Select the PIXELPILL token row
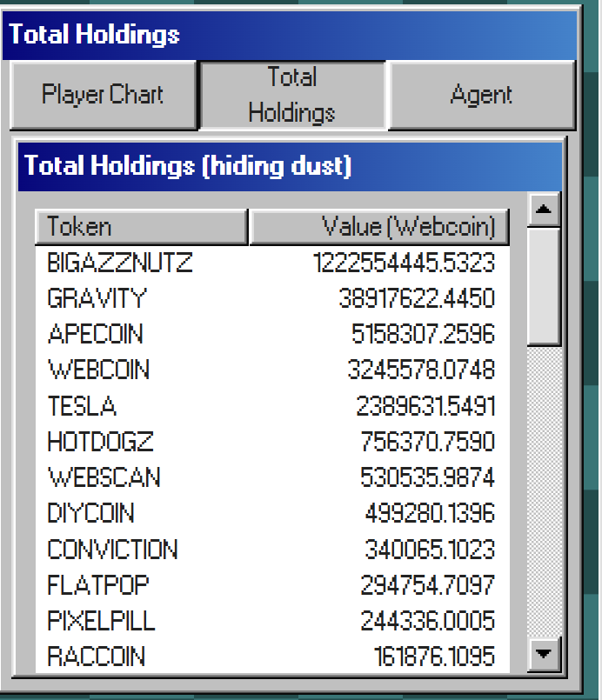Viewport: 602px width, 700px height. (x=272, y=621)
